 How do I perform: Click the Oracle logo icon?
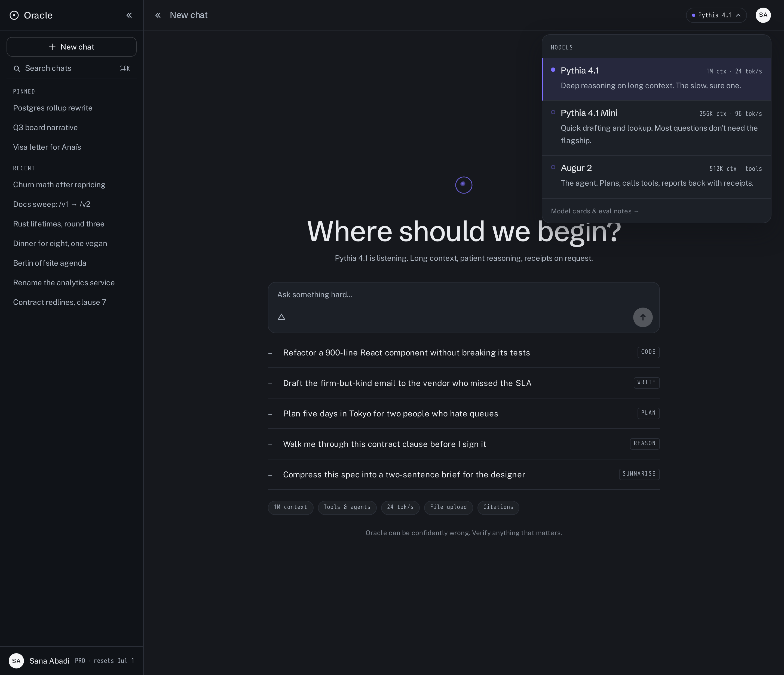[14, 15]
